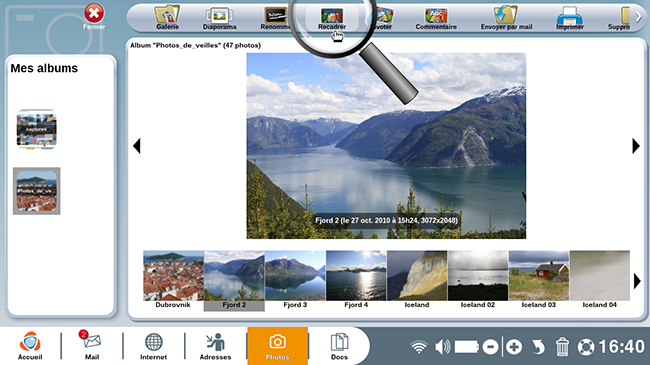Click the volume speaker icon
The height and width of the screenshot is (365, 650).
[442, 347]
